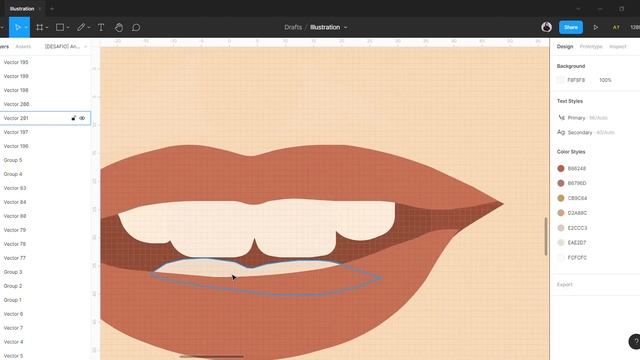Select the B8796D color style
Viewport: 640px width, 360px height.
572,183
